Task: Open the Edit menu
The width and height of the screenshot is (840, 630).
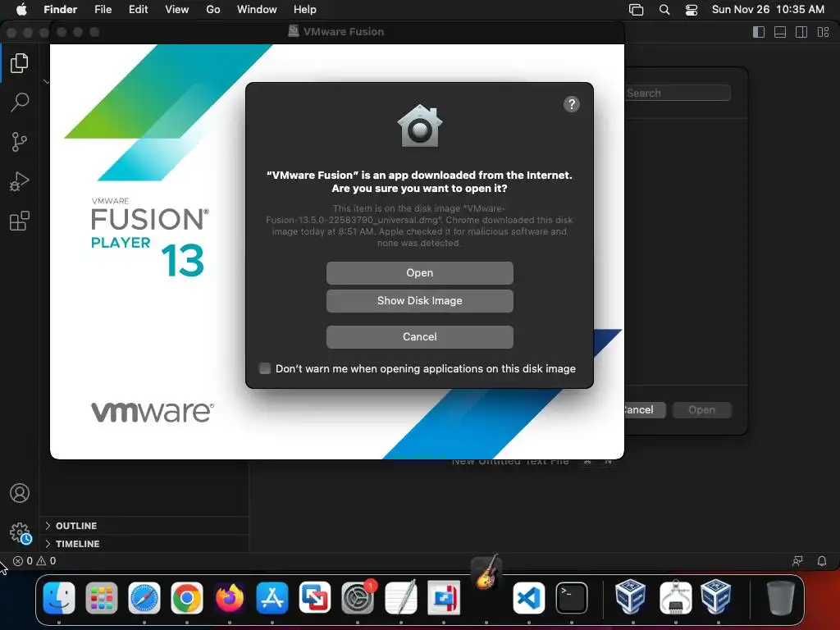Action: coord(138,9)
